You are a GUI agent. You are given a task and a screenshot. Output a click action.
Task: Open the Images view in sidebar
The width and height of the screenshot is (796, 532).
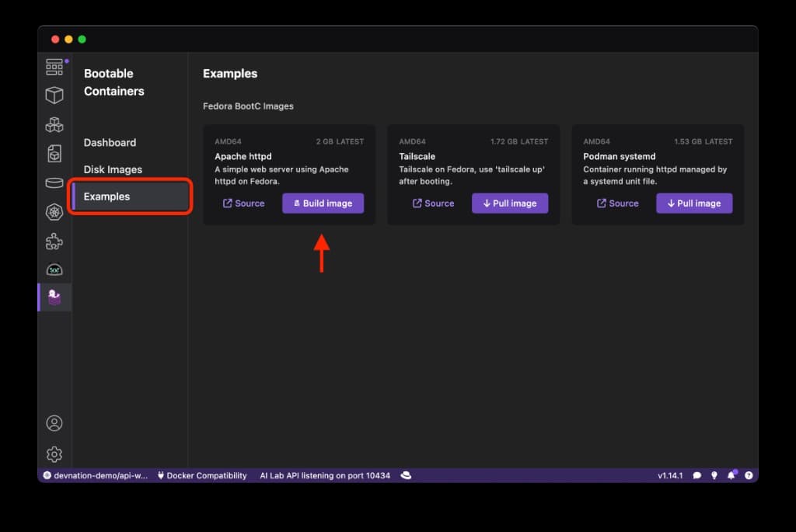54,153
